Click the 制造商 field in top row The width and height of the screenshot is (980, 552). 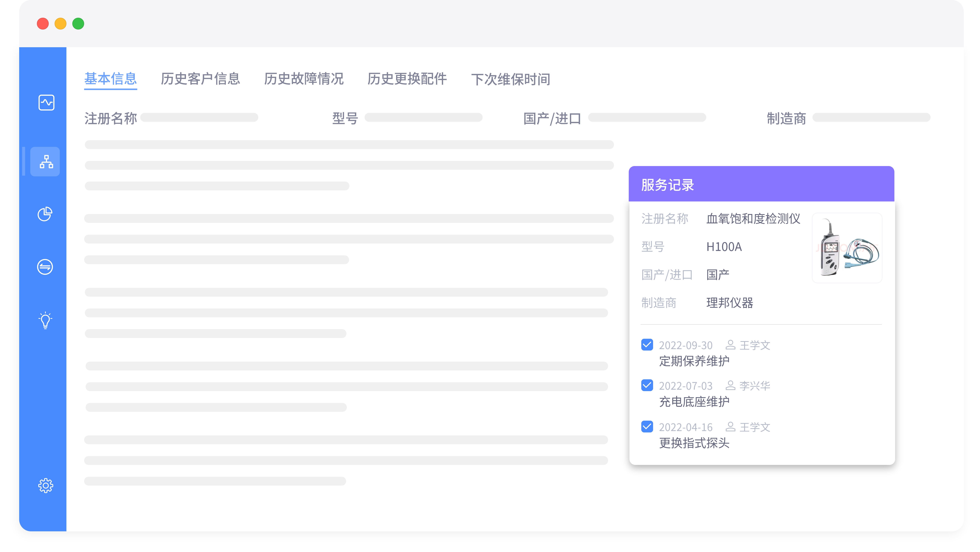(x=871, y=117)
